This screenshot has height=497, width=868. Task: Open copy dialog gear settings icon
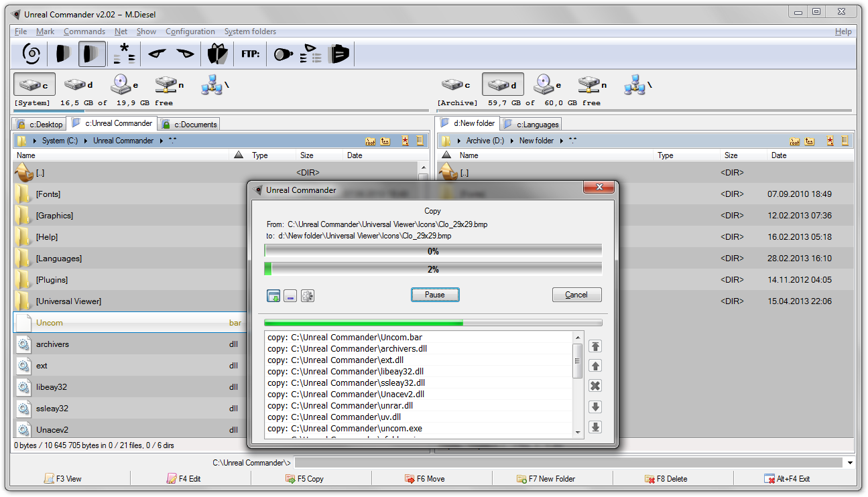tap(308, 295)
